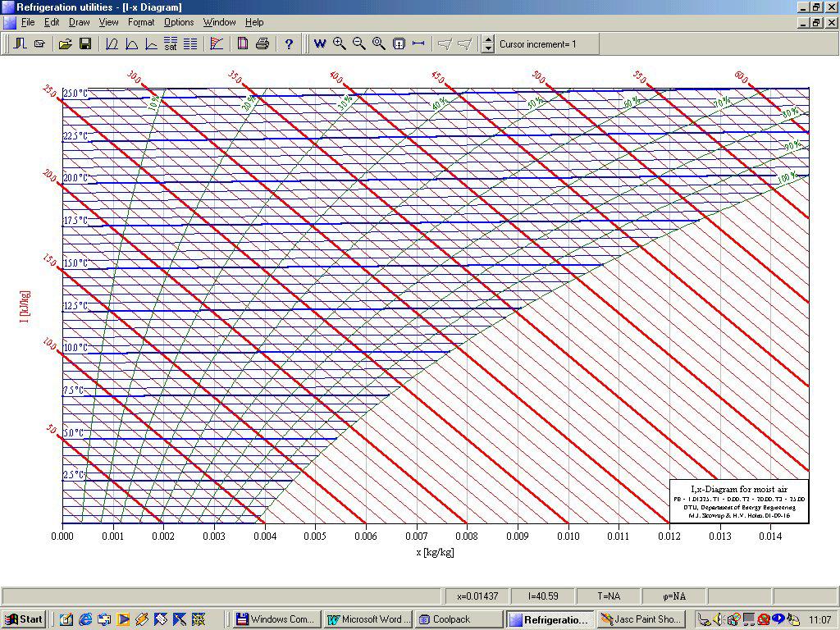This screenshot has width=840, height=630.
Task: Click the 10 % humidity curve label
Action: [154, 103]
